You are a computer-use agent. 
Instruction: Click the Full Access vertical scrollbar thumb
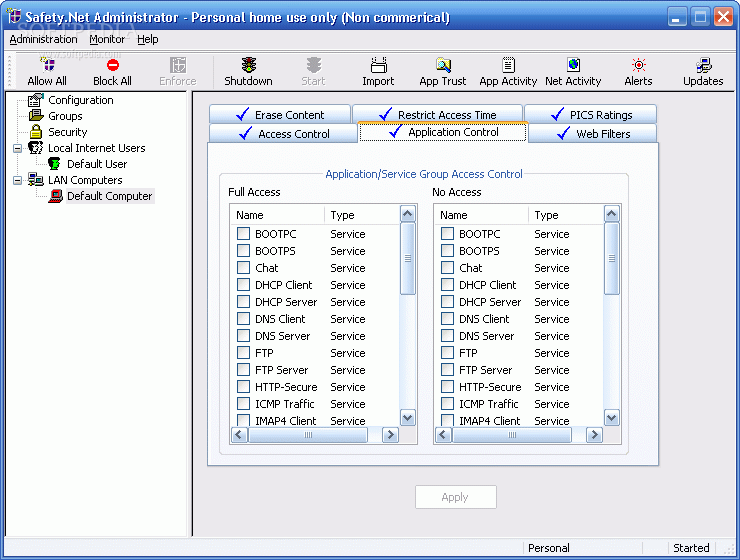pos(408,259)
